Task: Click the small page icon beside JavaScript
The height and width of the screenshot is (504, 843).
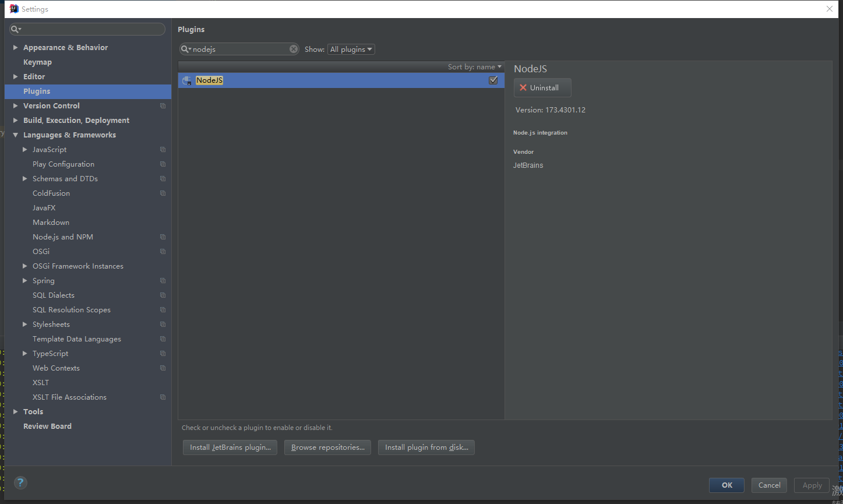Action: [162, 149]
